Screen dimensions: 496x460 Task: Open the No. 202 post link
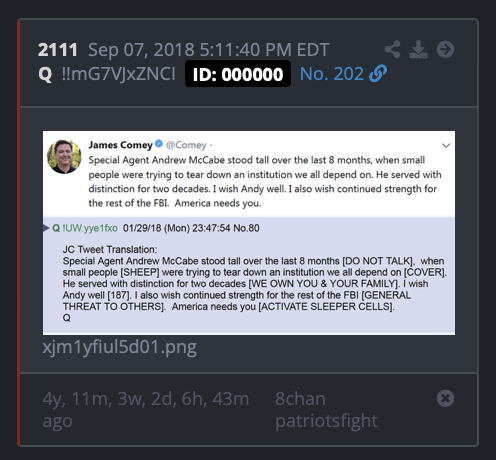click(x=332, y=74)
